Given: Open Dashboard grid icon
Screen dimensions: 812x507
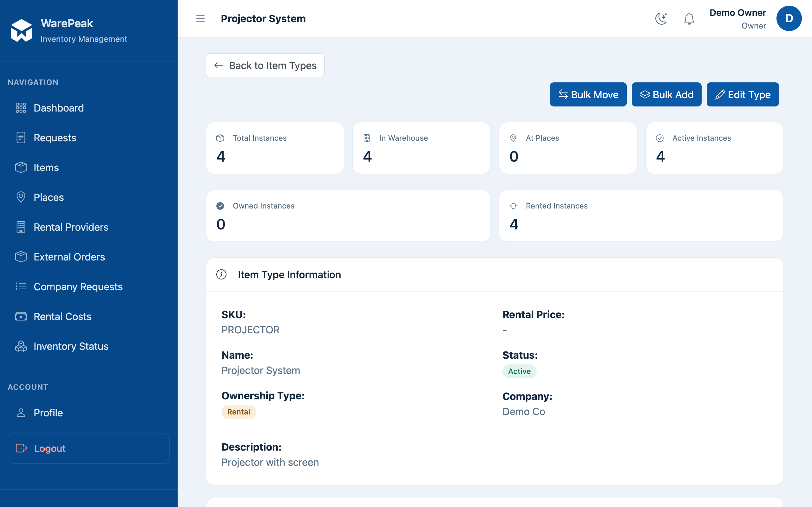Looking at the screenshot, I should (21, 108).
